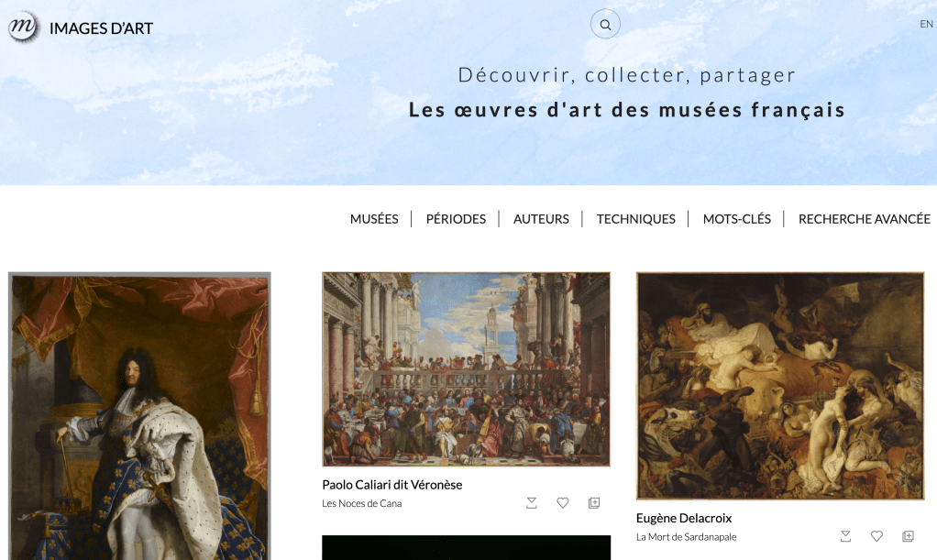
Task: Like La Mort de Sardanapale with heart
Action: [876, 536]
